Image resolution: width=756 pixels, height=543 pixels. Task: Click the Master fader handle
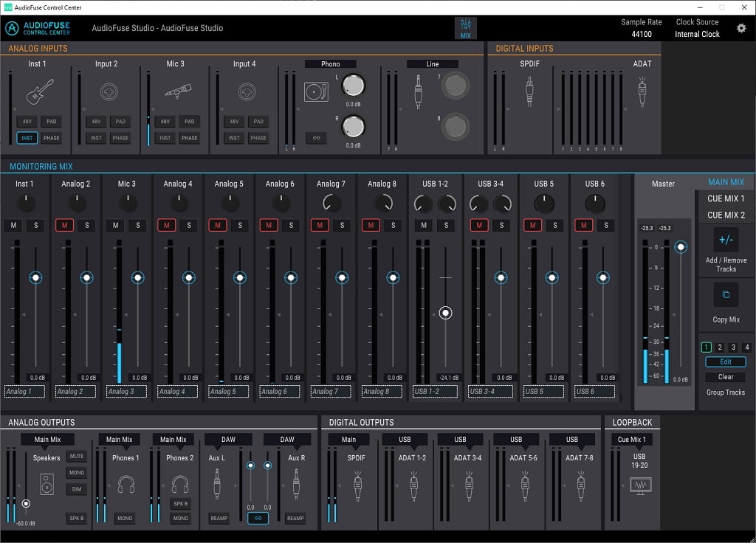pyautogui.click(x=681, y=247)
